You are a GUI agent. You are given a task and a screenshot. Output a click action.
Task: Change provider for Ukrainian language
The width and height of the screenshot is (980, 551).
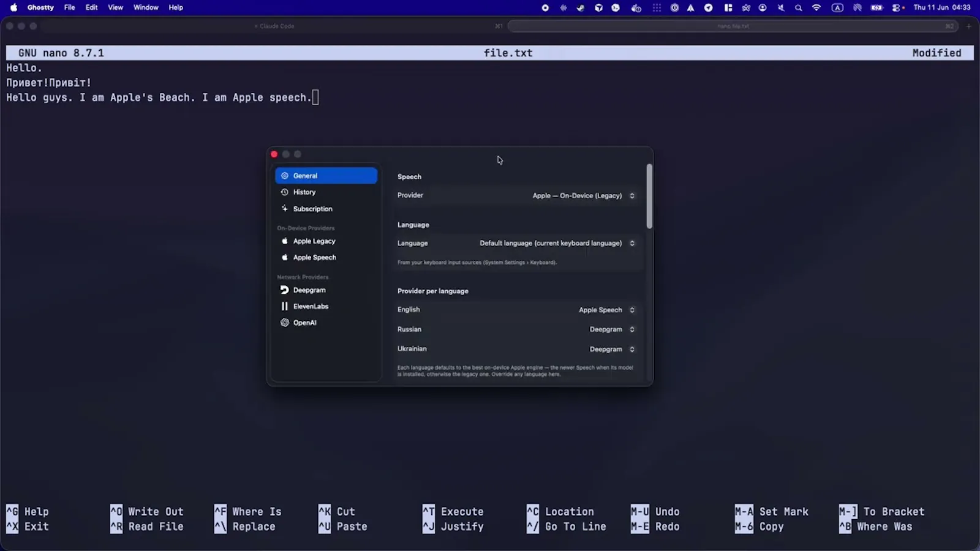pyautogui.click(x=612, y=349)
